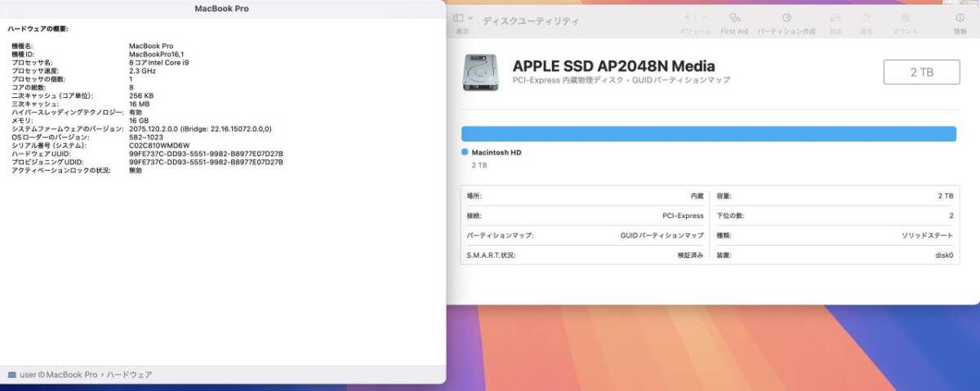Select processor speed '2.3 GHz'
The width and height of the screenshot is (980, 391).
142,70
